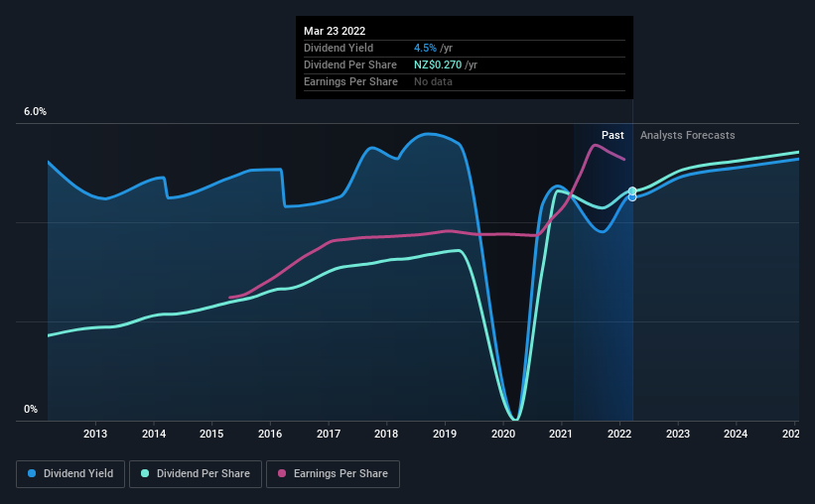Click the blue Dividend Yield legend dot

(32, 473)
